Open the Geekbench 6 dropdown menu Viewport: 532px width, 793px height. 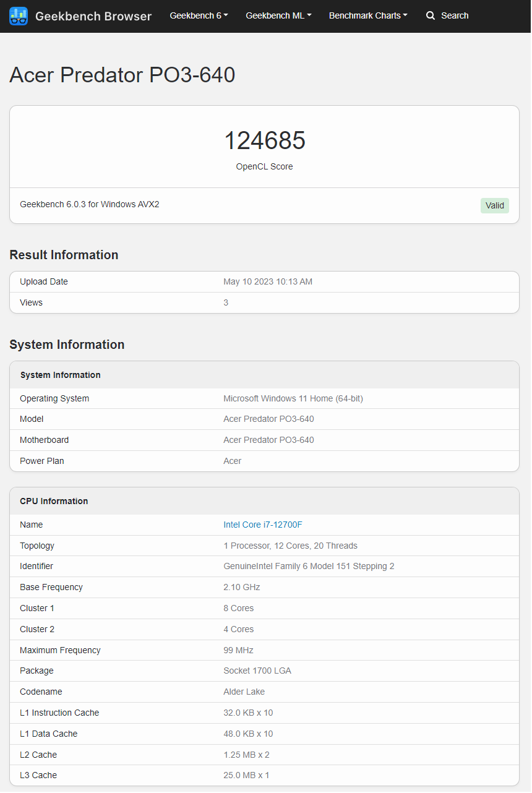(x=199, y=15)
